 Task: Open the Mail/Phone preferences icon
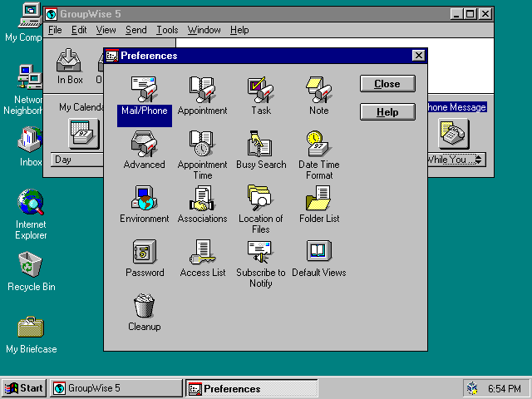coord(144,90)
